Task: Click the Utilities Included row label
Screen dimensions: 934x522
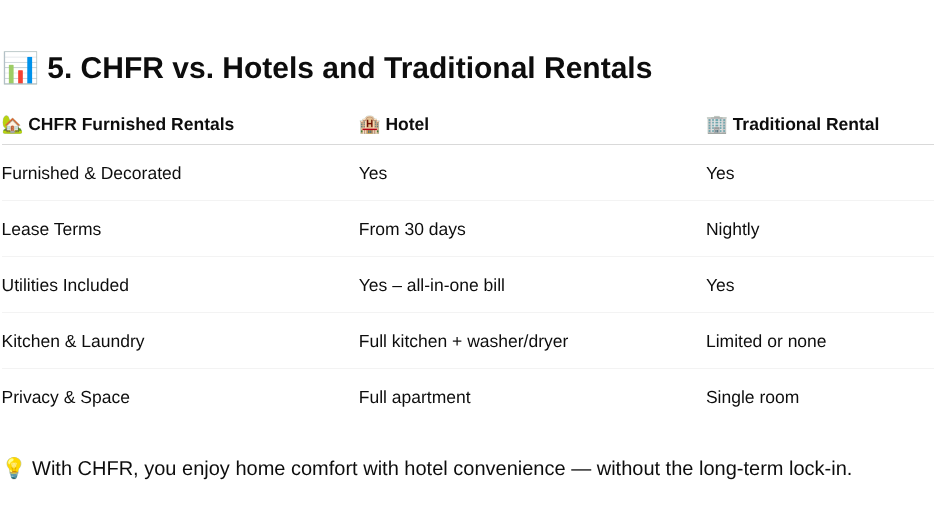Action: click(65, 285)
